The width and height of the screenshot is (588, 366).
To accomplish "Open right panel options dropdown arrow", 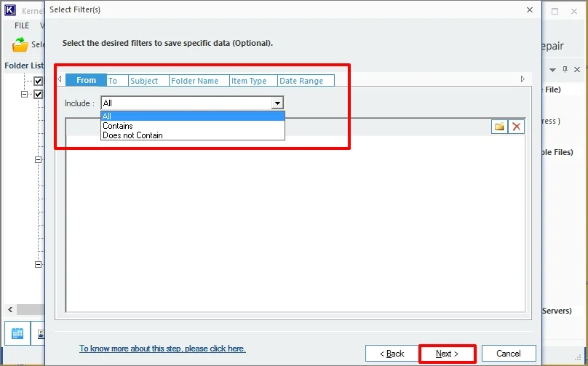I will pos(552,70).
